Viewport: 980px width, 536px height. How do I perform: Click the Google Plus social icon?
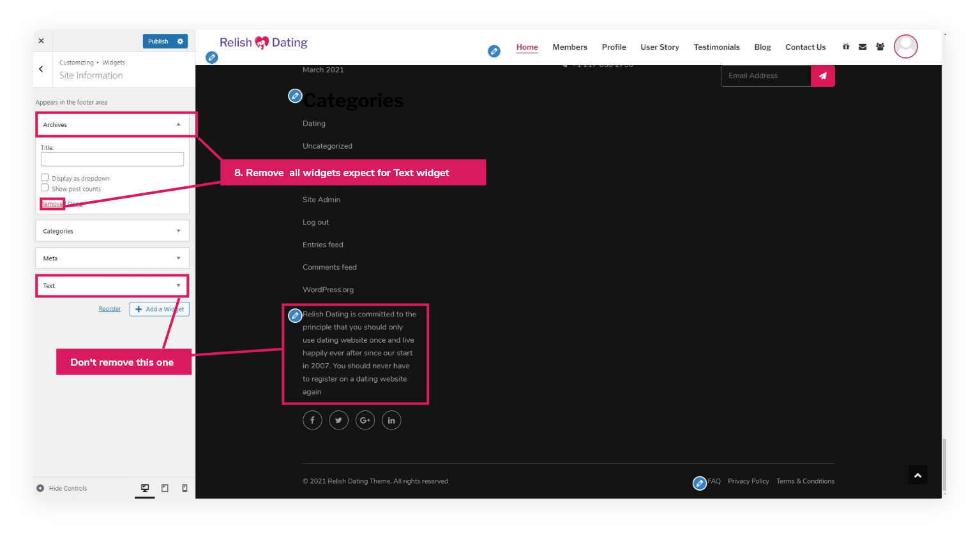pyautogui.click(x=365, y=420)
